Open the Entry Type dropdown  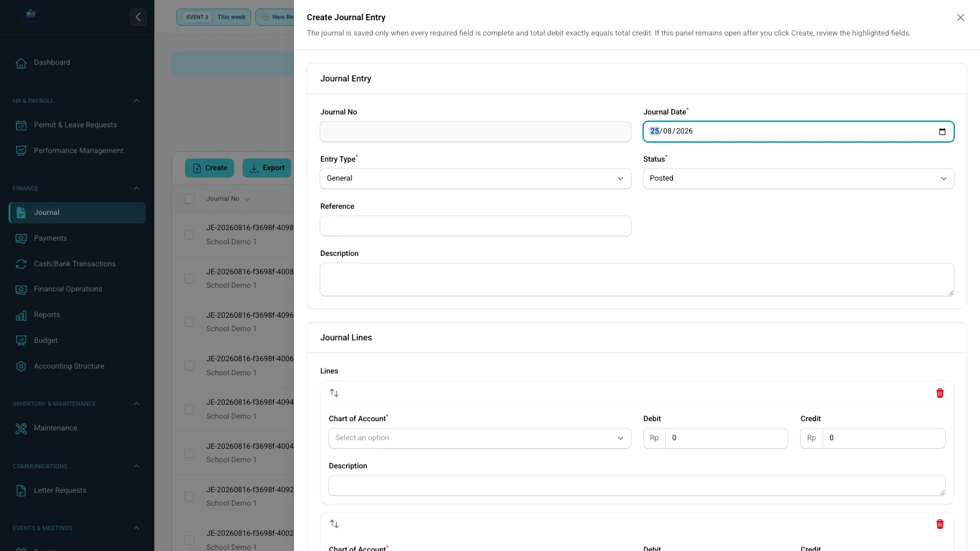475,179
